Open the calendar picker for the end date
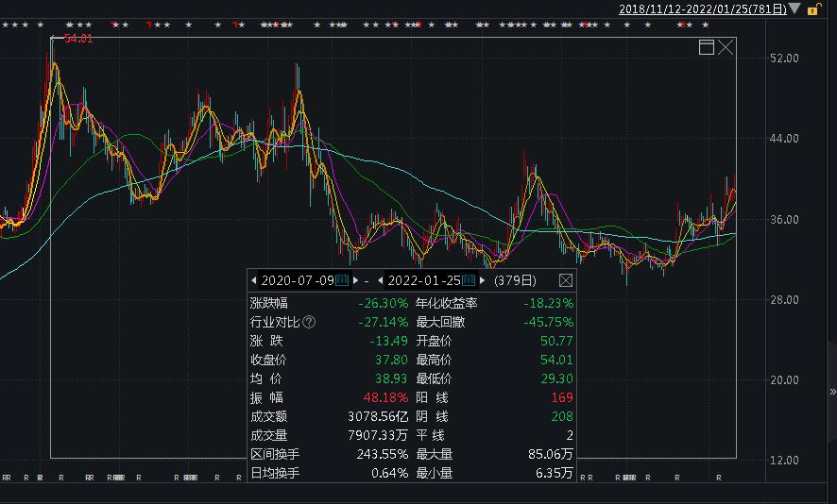 tap(469, 280)
